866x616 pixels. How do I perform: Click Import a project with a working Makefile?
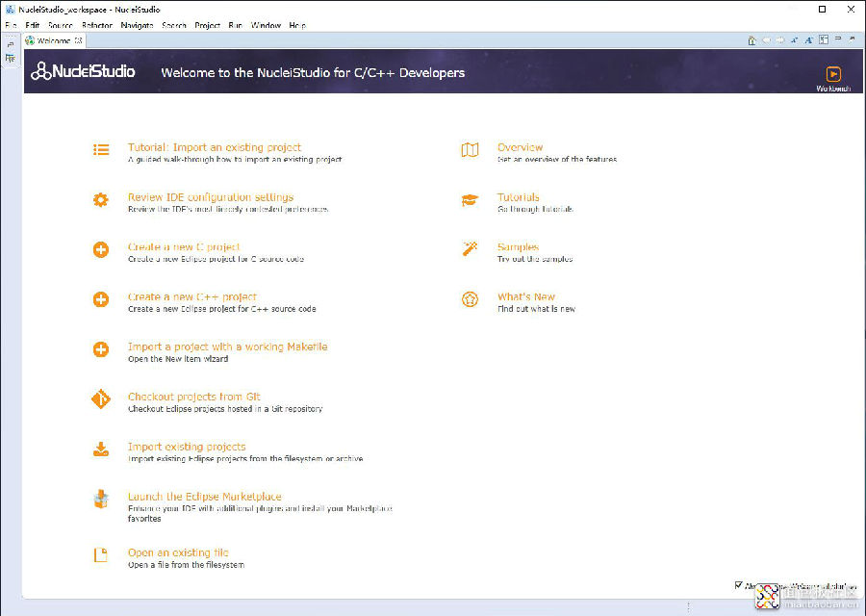[227, 346]
